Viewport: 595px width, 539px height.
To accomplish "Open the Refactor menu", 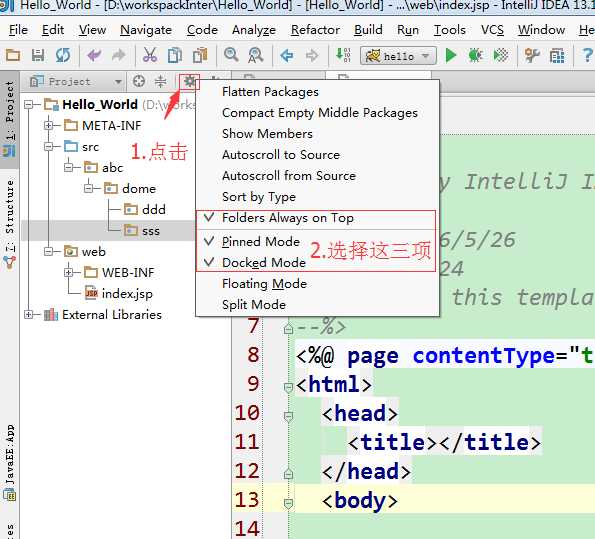I will pos(315,30).
